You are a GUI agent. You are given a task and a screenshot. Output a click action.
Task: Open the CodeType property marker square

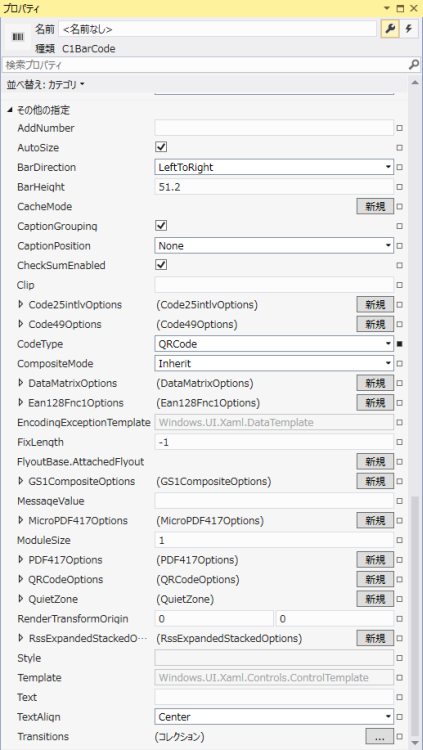[400, 344]
